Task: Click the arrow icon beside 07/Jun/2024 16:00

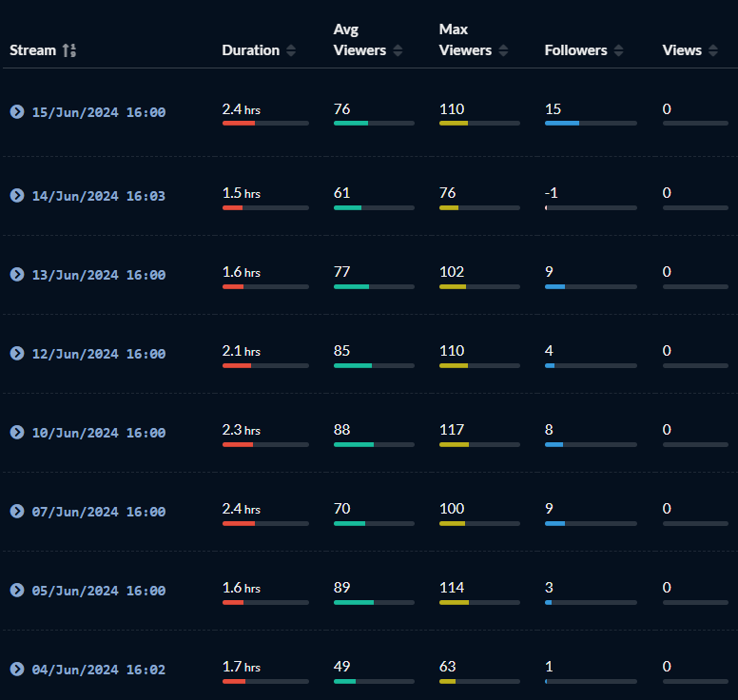Action: click(x=16, y=512)
